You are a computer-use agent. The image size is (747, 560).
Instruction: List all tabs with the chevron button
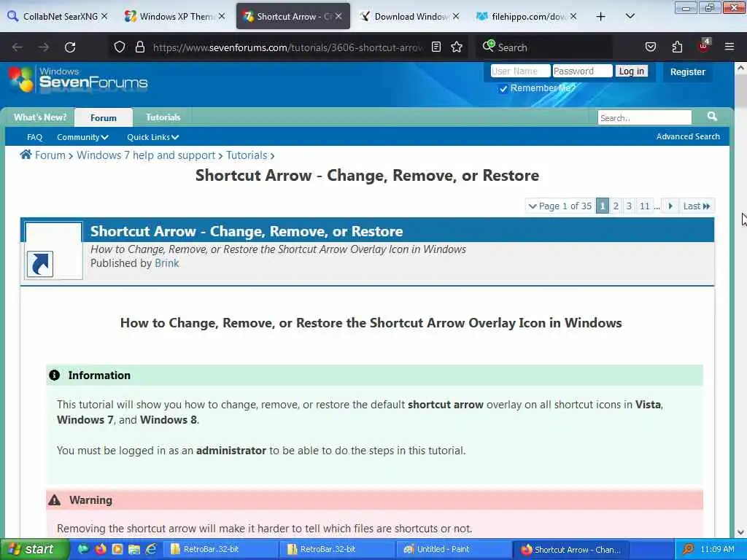click(630, 16)
